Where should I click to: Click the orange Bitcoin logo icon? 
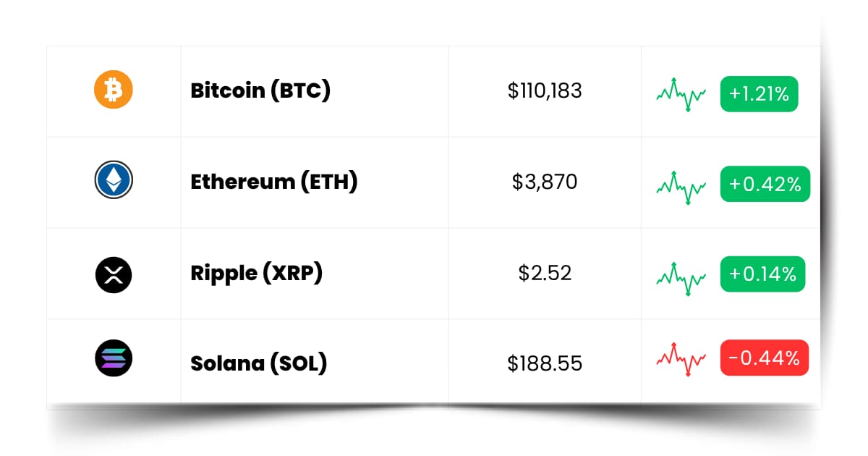point(114,90)
